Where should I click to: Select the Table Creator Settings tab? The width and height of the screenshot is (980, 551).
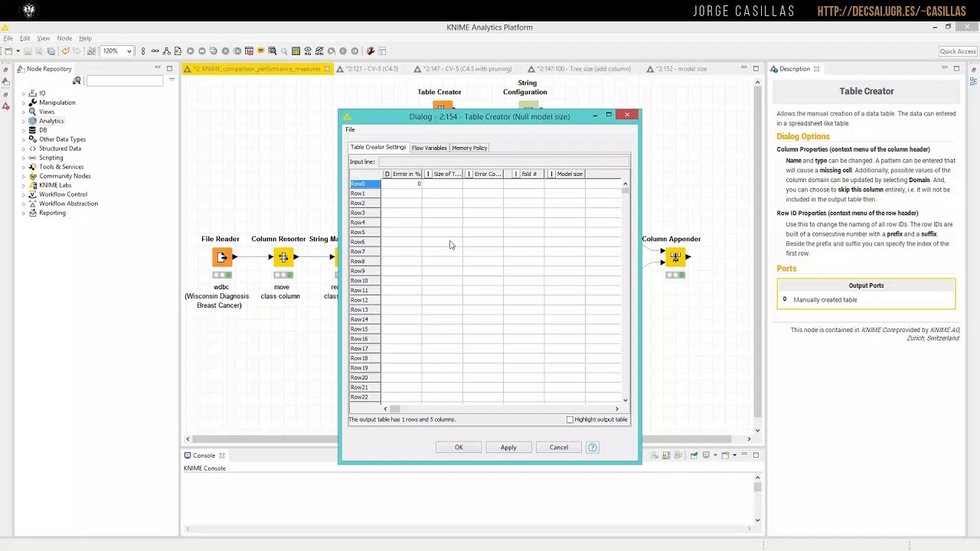pos(378,147)
